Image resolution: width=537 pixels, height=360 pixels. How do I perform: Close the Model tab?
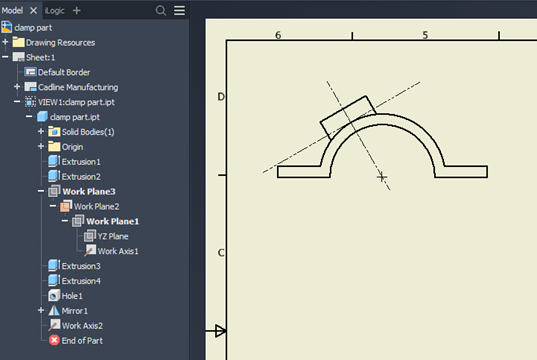pyautogui.click(x=33, y=11)
